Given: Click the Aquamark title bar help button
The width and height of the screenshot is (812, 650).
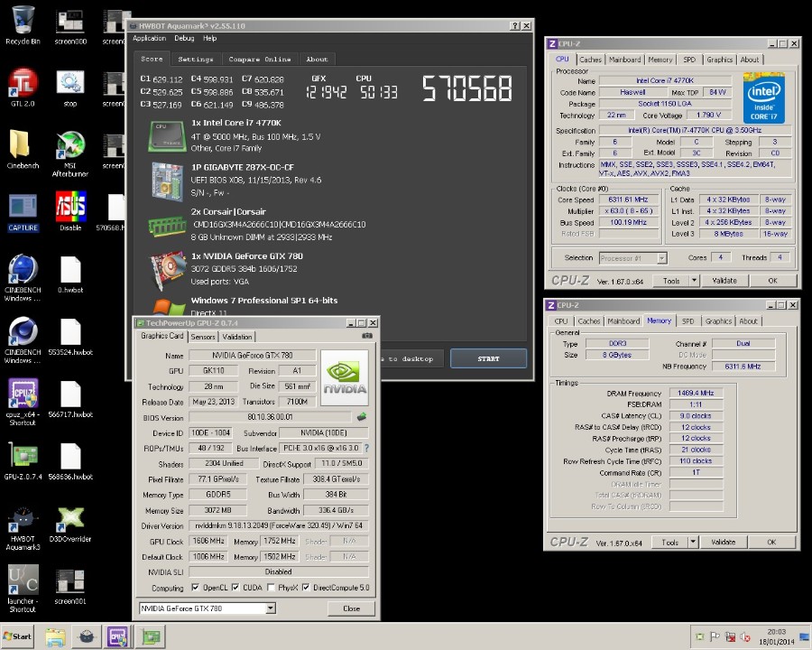Looking at the screenshot, I should click(x=515, y=26).
